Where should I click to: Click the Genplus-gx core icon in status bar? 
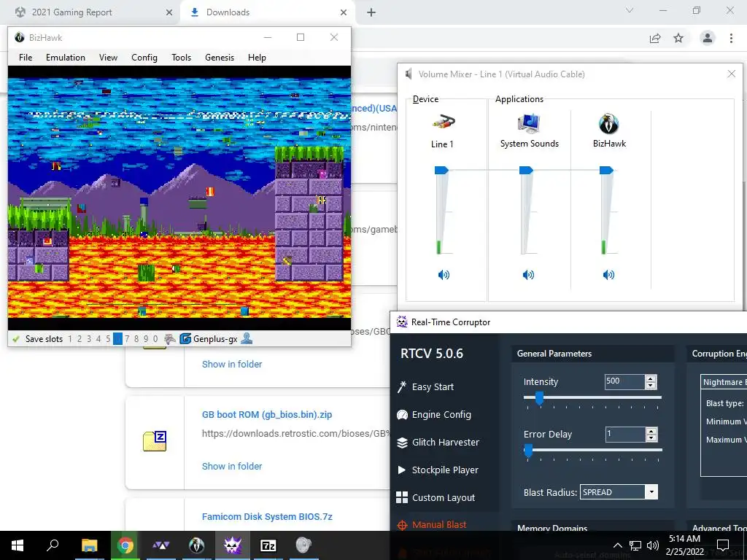pos(185,339)
